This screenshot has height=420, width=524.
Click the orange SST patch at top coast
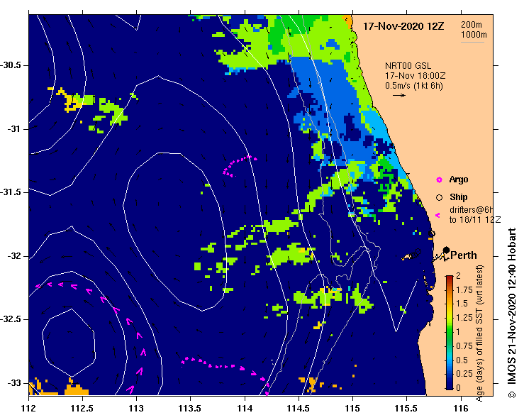(x=349, y=21)
